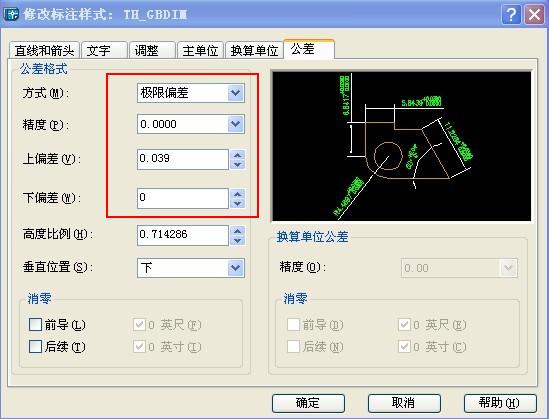Click the 上偏差(V) label
Screen dimensions: 549x419
(x=51, y=159)
